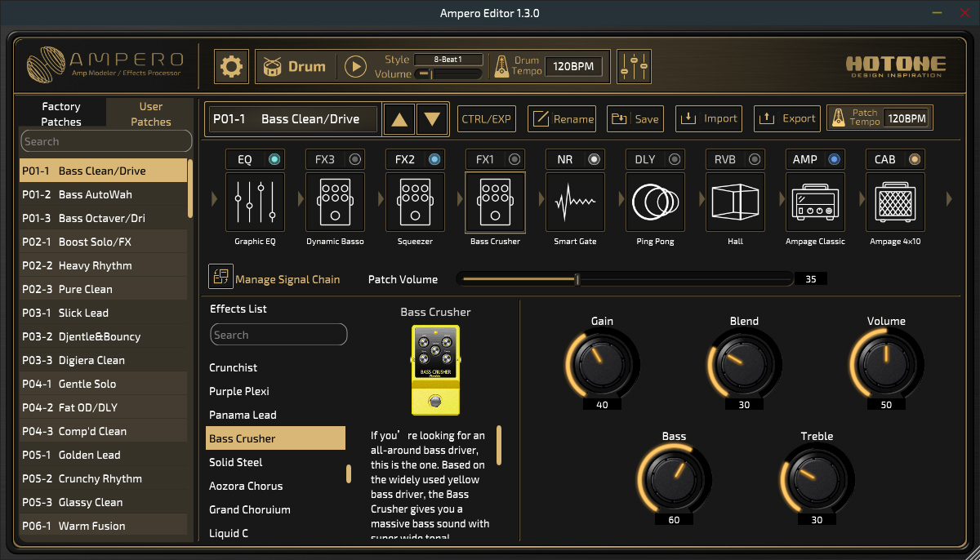
Task: Click the Treble knob
Action: [817, 479]
